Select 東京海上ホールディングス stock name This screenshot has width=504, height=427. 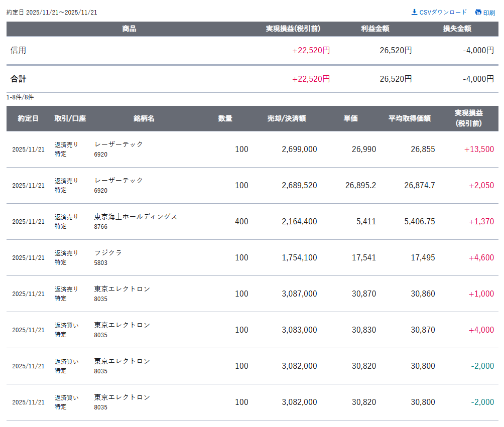pos(136,217)
